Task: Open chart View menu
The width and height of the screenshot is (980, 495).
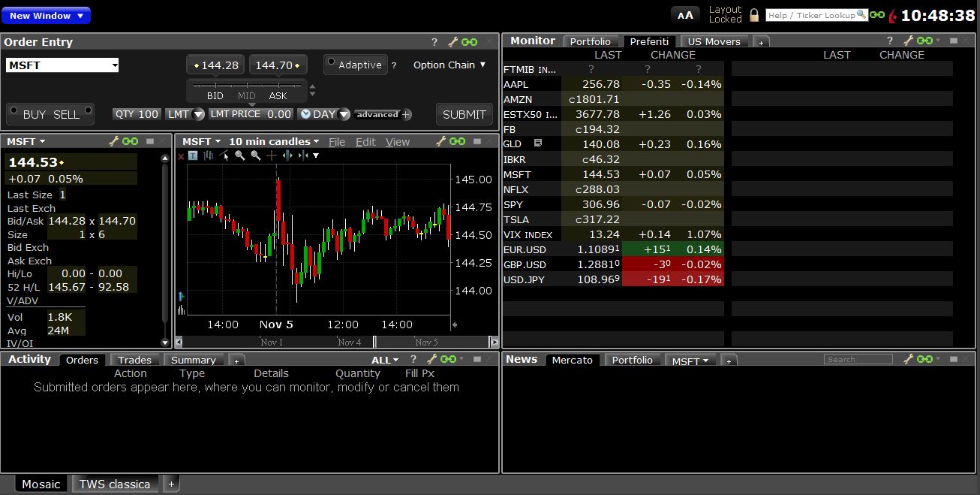Action: (x=398, y=142)
